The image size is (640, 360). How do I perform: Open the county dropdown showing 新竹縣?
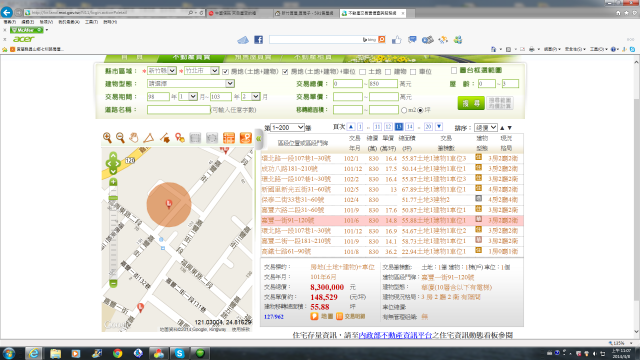(162, 71)
